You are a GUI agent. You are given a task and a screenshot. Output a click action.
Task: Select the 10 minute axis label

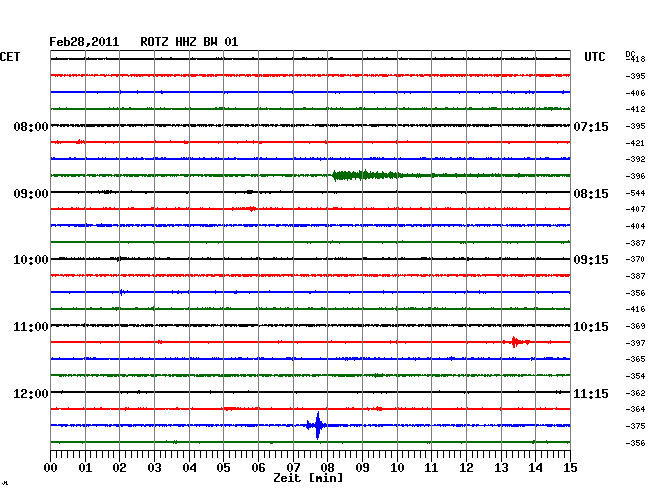click(x=397, y=467)
